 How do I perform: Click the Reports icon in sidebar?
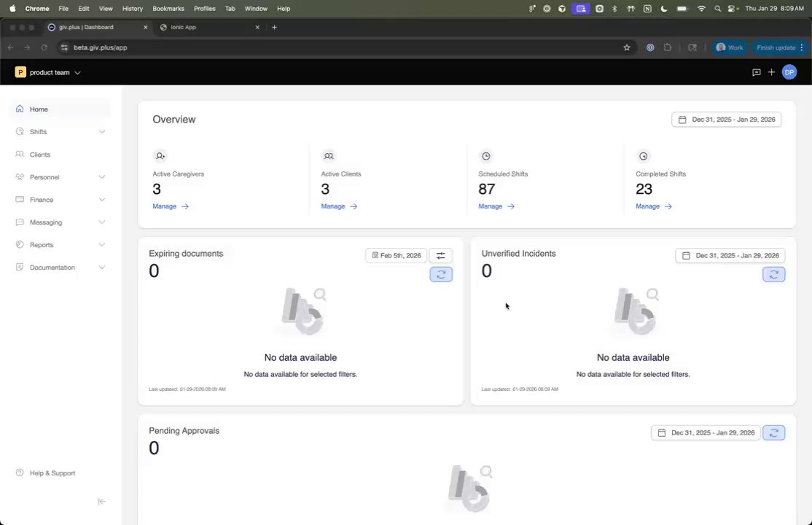click(20, 244)
